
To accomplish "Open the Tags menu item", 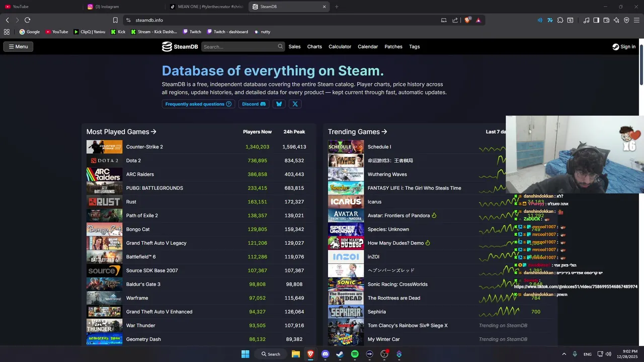I will click(x=415, y=47).
